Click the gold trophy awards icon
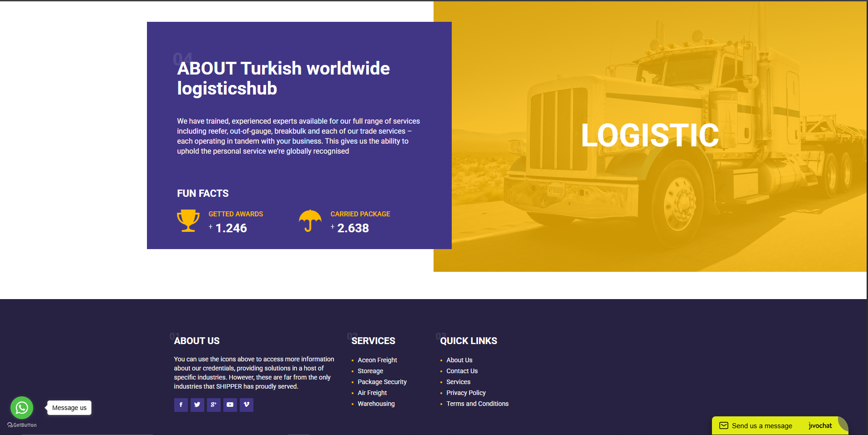Viewport: 868px width, 435px height. coord(188,221)
